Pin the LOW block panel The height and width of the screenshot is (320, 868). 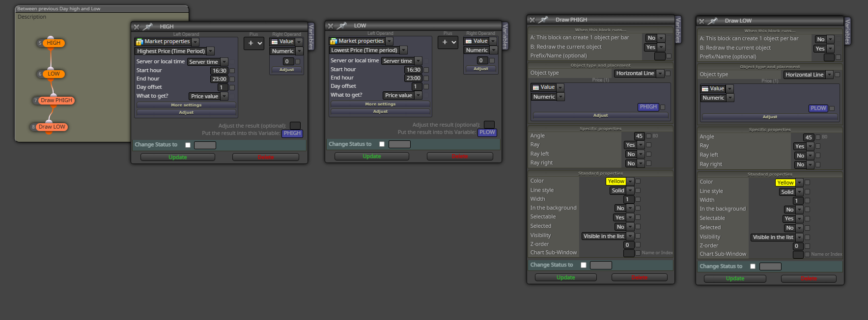pyautogui.click(x=342, y=26)
